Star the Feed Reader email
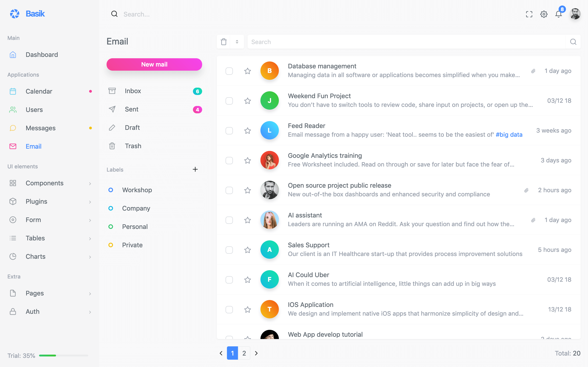The width and height of the screenshot is (588, 367). (x=247, y=131)
